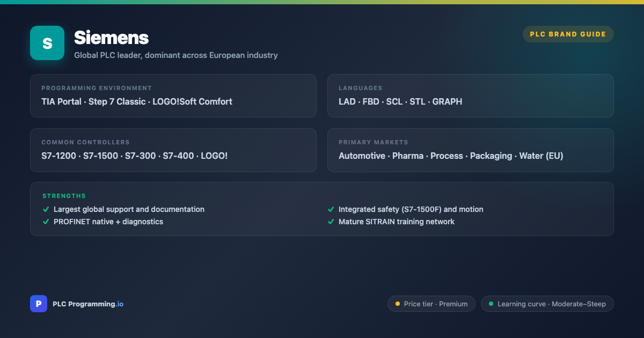Click the green 'STRENGTHS' heading
The height and width of the screenshot is (338, 644).
[64, 196]
